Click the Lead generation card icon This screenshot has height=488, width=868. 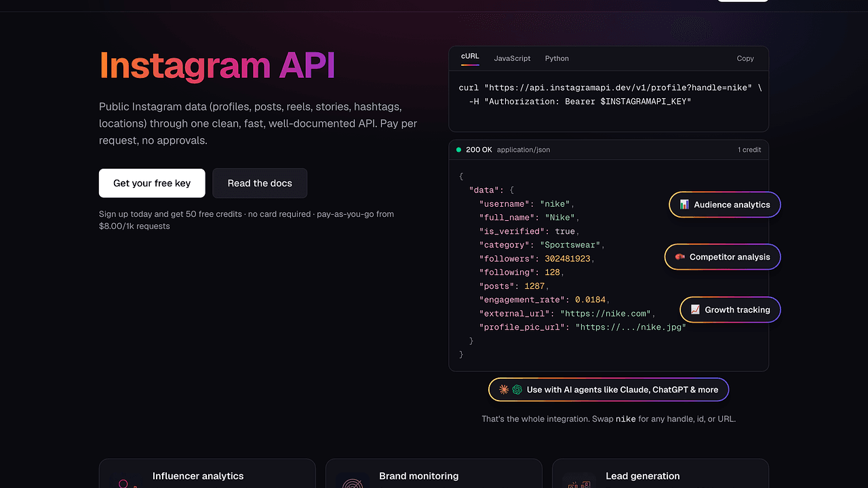pyautogui.click(x=579, y=481)
